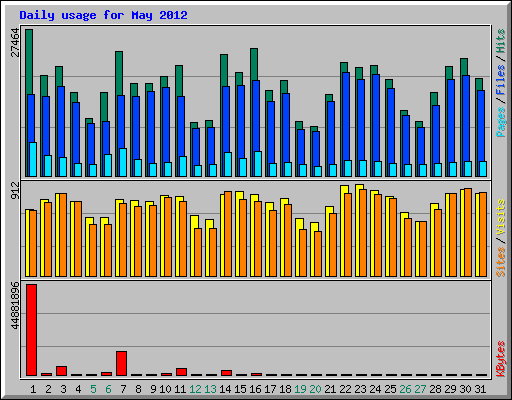
Task: Click day label 17 on the x-axis
Action: click(x=270, y=389)
